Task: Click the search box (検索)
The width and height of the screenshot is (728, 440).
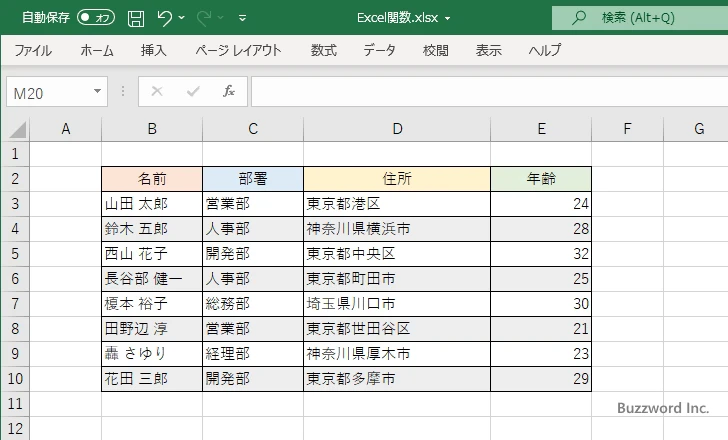Action: point(640,18)
